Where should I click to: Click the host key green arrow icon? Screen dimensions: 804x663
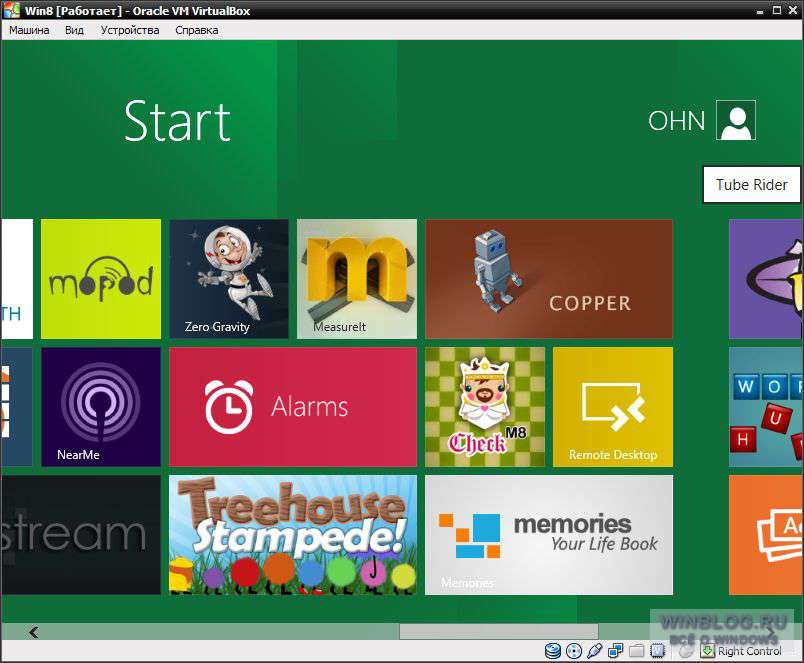pos(708,651)
